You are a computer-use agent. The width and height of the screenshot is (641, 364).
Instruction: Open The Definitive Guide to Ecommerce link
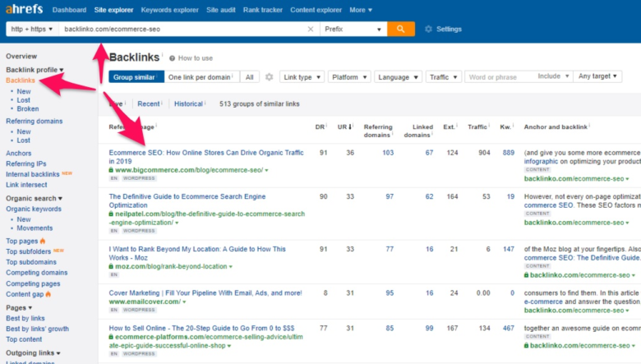click(x=187, y=200)
